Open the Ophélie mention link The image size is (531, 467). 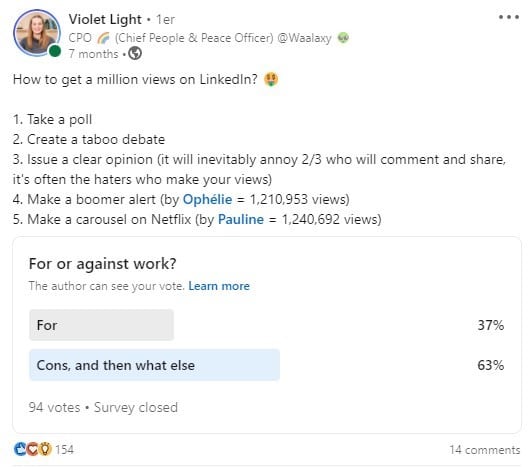pos(208,199)
